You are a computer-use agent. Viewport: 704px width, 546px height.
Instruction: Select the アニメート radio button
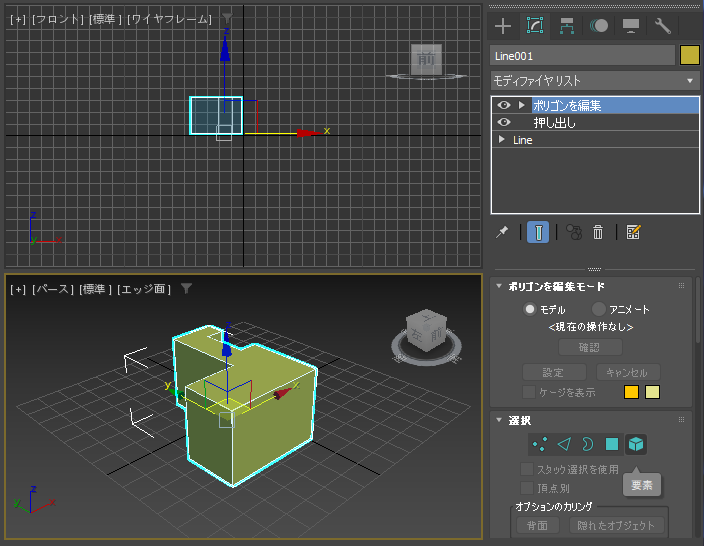pyautogui.click(x=598, y=309)
